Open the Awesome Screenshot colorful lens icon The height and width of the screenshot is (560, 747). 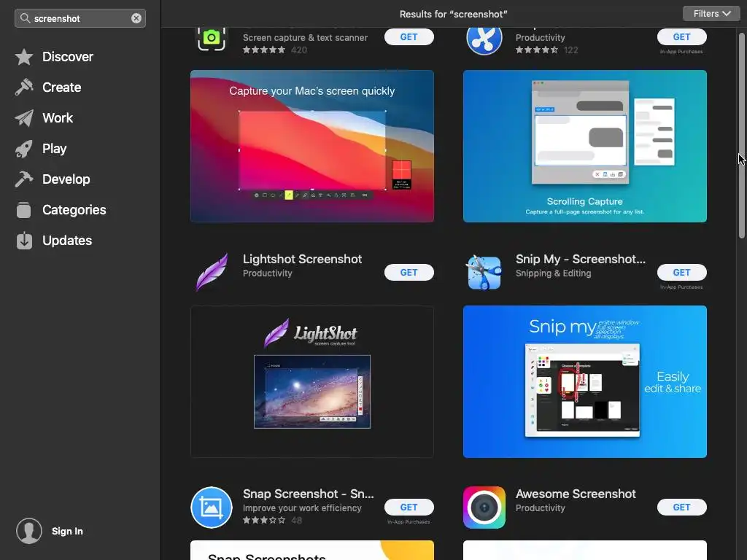point(484,507)
